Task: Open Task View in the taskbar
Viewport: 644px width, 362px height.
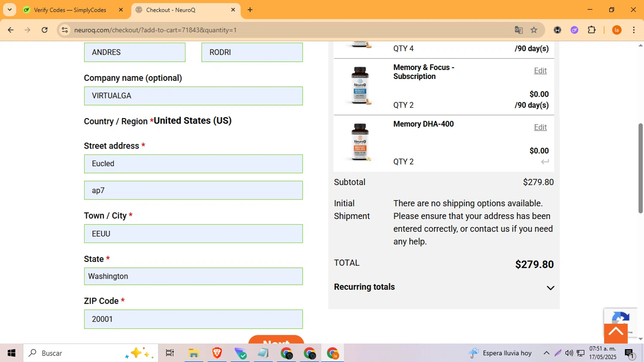Action: coord(170,353)
